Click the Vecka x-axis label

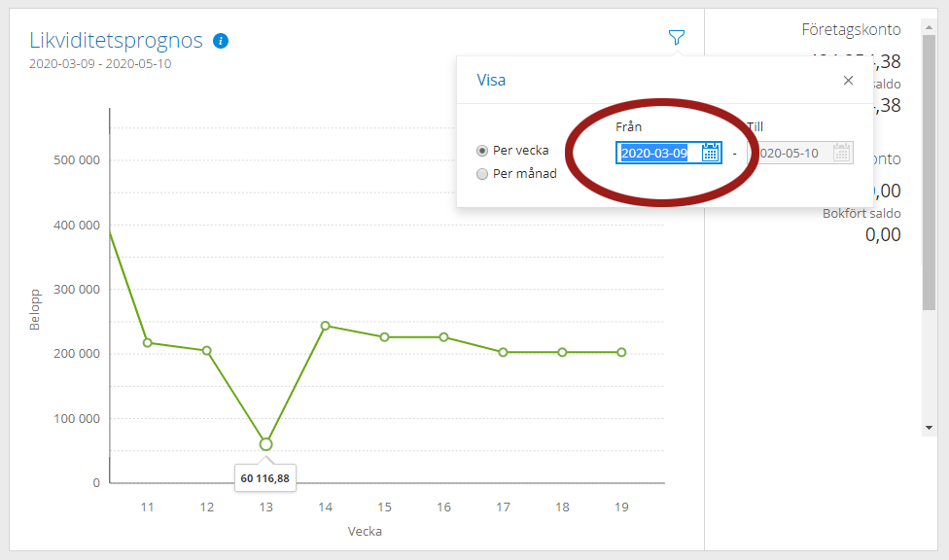[x=365, y=532]
